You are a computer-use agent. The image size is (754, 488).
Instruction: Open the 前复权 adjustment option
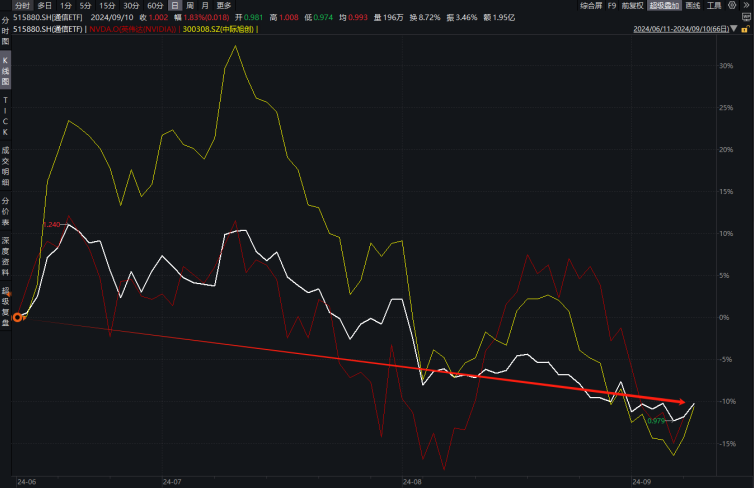pyautogui.click(x=632, y=6)
